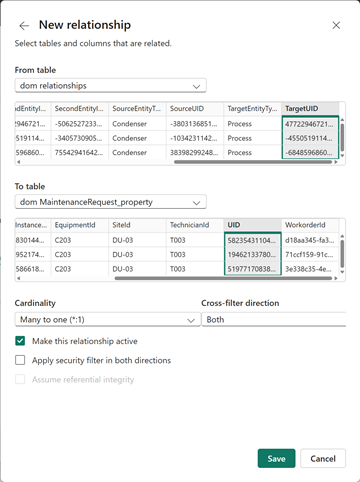The image size is (360, 482).
Task: Click the cell -6848596860... in TargetUID
Action: pyautogui.click(x=310, y=153)
